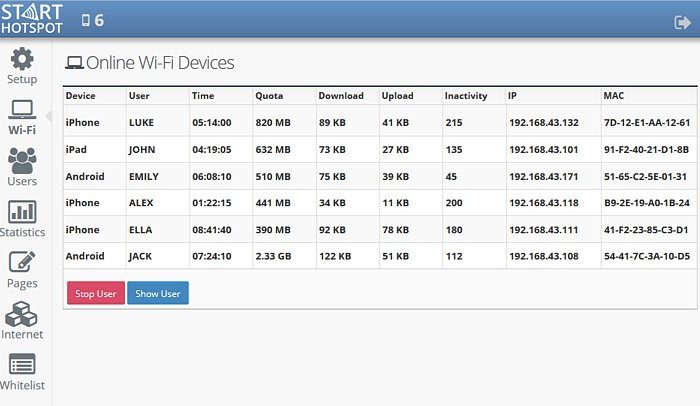Click the connected devices phone icon

[85, 20]
